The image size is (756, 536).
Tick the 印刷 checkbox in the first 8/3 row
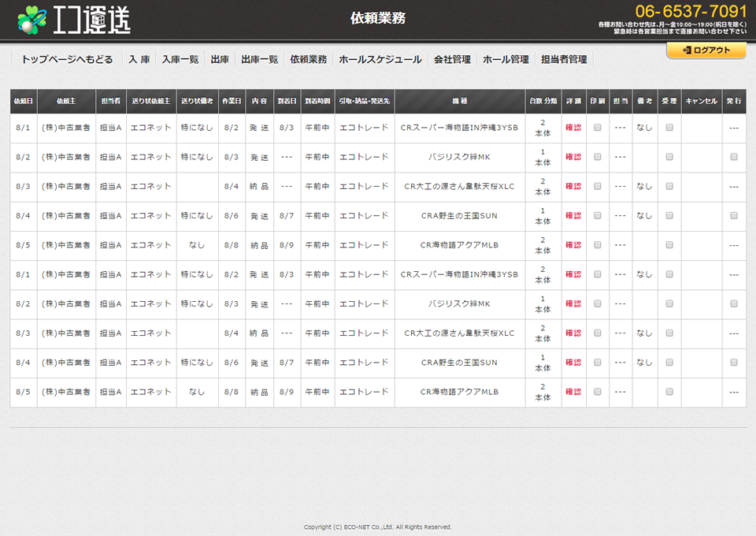598,186
